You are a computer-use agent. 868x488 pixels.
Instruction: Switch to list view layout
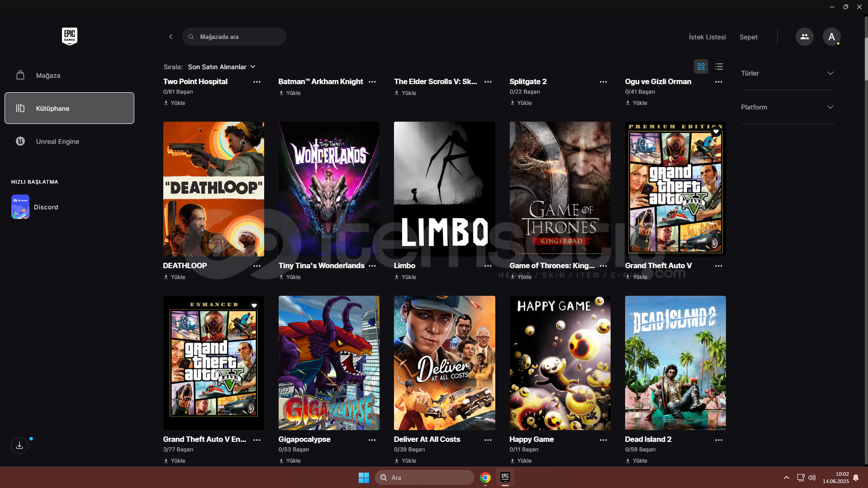(719, 67)
